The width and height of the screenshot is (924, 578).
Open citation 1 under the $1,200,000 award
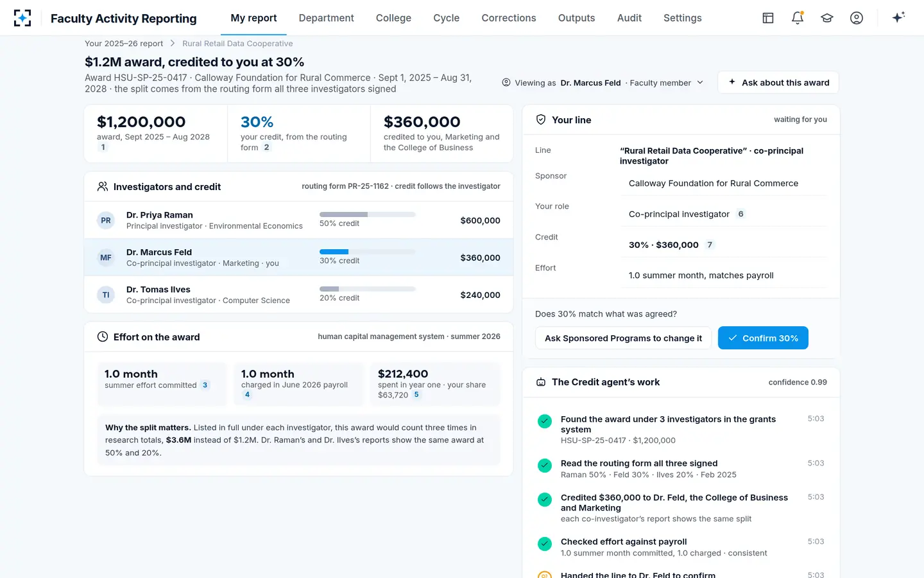point(103,147)
